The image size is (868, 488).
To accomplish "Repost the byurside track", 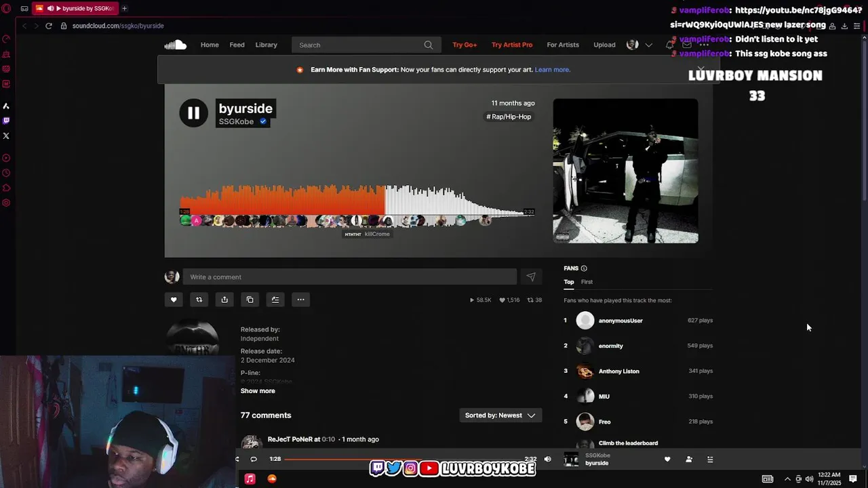I will [x=199, y=300].
